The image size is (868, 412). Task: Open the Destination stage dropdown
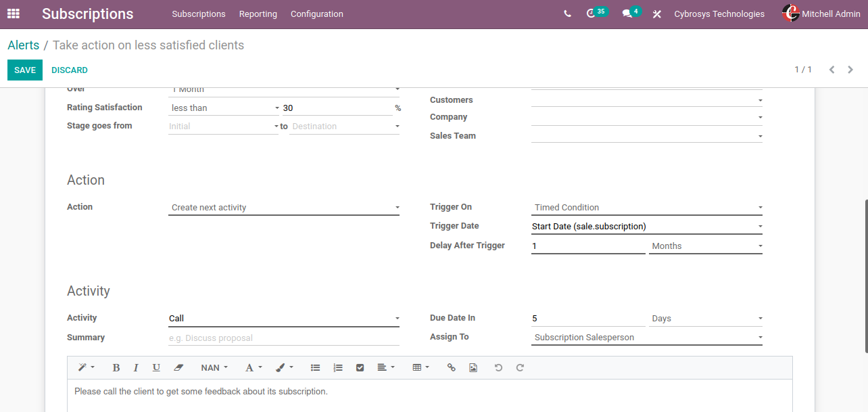345,127
